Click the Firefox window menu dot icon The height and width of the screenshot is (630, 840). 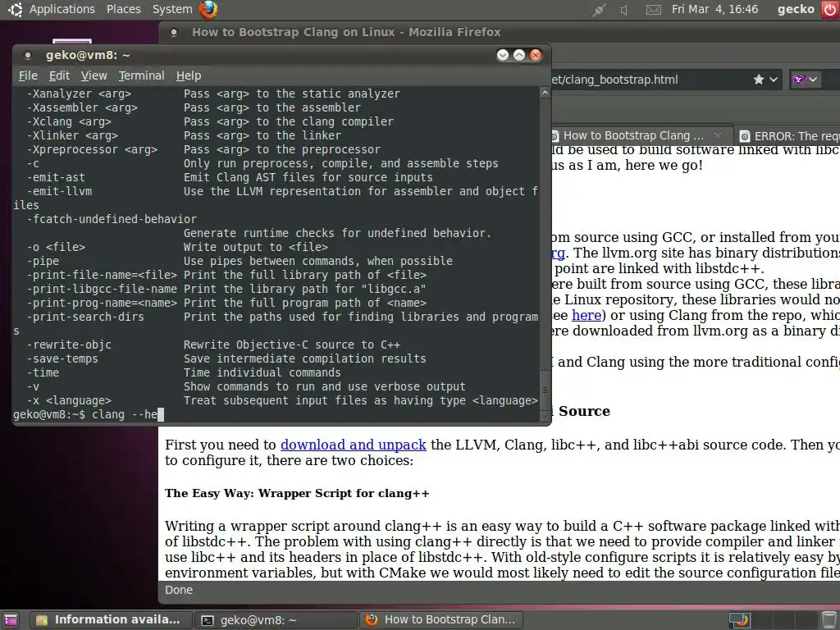(x=174, y=32)
